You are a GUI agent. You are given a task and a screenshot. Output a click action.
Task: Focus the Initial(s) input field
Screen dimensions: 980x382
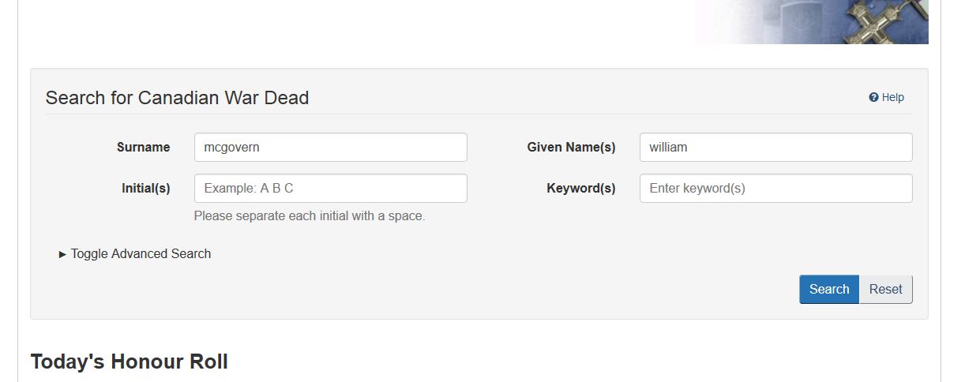[x=330, y=189]
